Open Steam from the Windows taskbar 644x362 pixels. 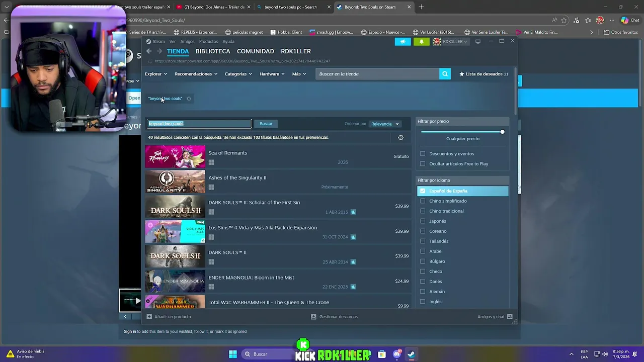pos(411,354)
